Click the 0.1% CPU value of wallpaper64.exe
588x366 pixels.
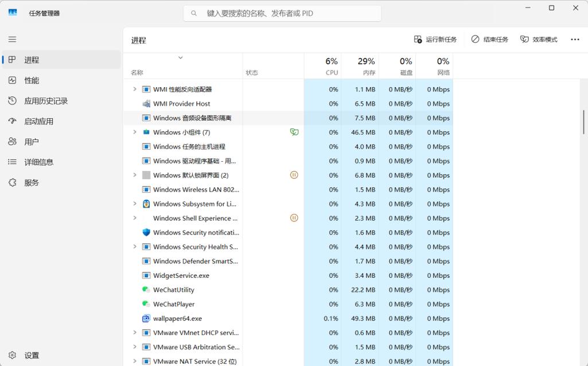tap(331, 318)
